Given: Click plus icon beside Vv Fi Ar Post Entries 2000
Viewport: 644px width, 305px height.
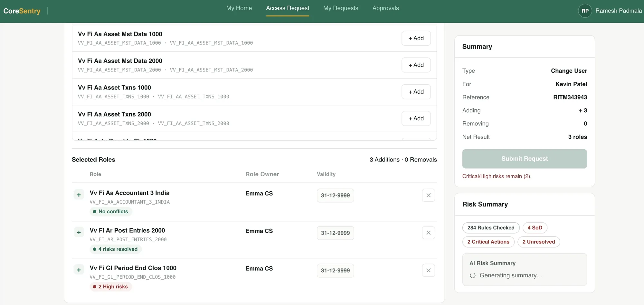Looking at the screenshot, I should [79, 232].
